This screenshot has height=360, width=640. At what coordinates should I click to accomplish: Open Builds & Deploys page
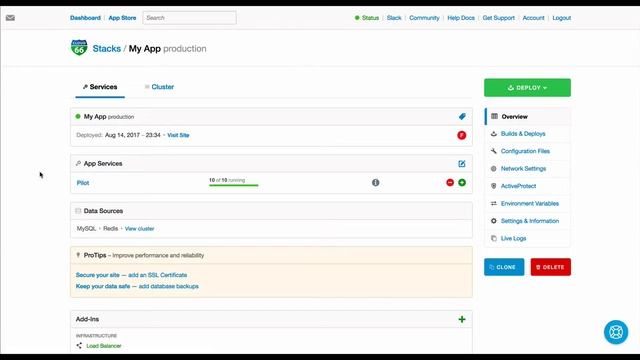click(x=523, y=133)
